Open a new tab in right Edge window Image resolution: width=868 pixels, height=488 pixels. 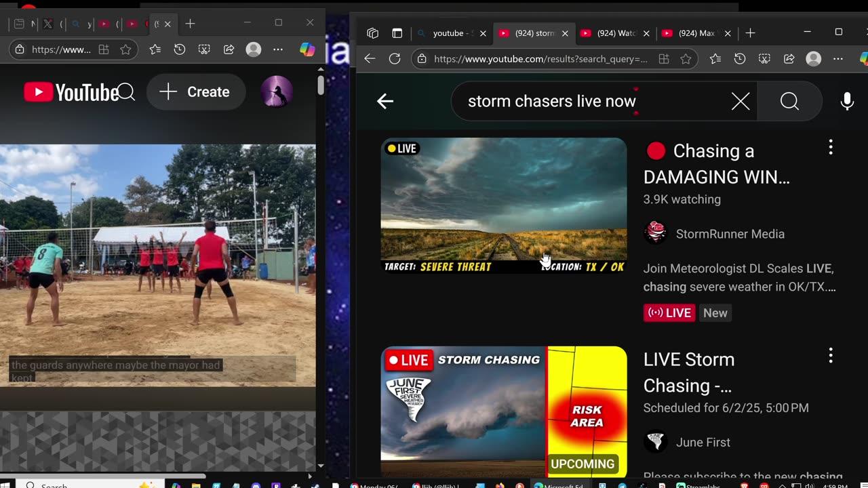click(750, 33)
